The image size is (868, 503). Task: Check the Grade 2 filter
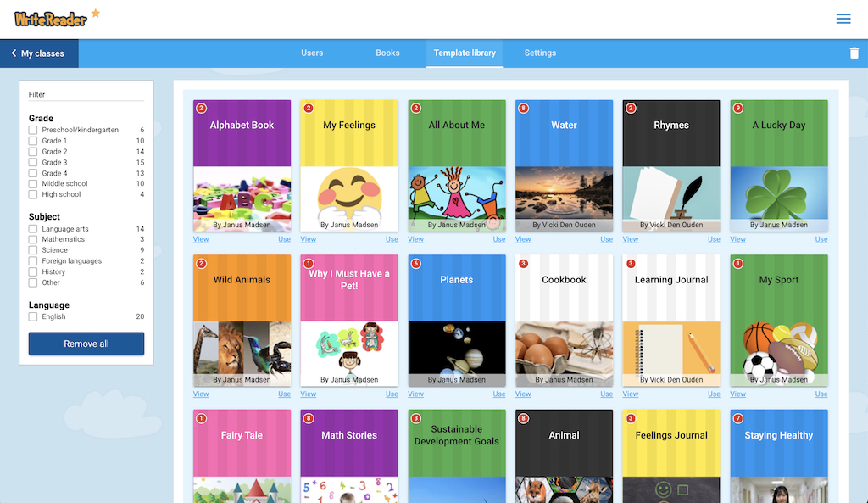33,152
